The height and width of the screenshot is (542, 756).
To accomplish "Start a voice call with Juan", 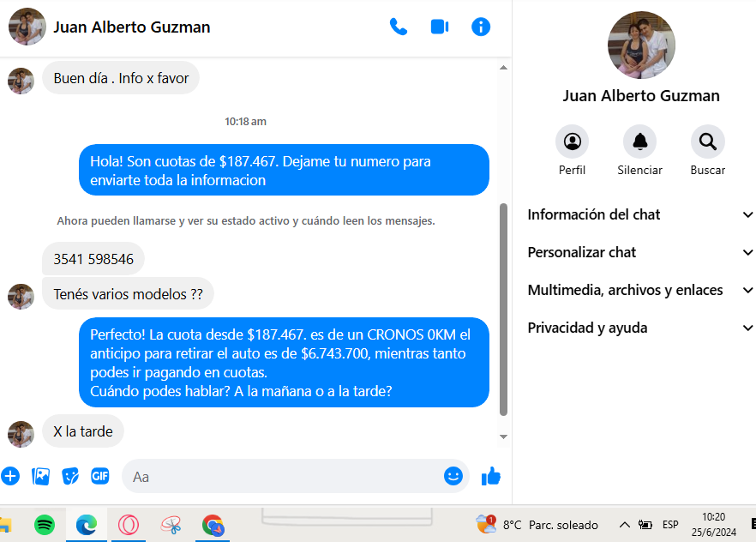I will tap(399, 27).
